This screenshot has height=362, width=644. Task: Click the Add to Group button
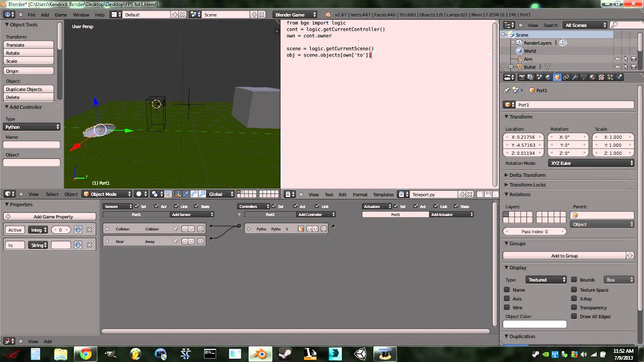tap(565, 255)
